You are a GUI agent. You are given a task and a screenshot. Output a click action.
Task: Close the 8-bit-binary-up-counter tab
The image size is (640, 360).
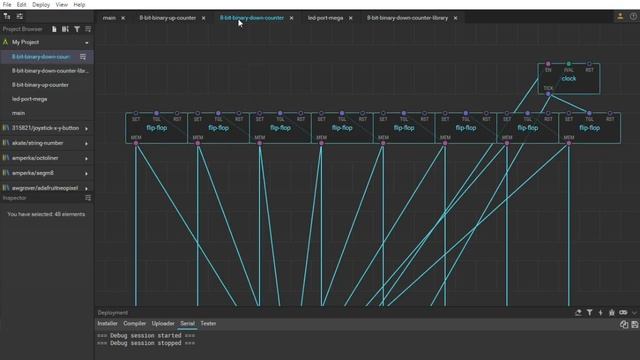[x=203, y=18]
